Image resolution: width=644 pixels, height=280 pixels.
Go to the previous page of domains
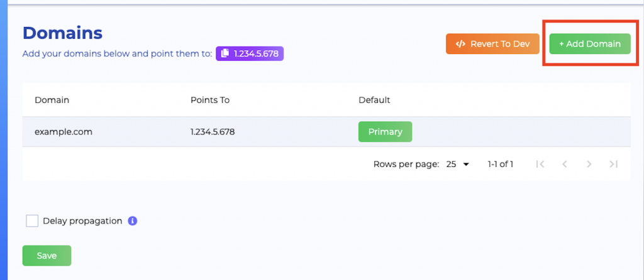[x=565, y=164]
